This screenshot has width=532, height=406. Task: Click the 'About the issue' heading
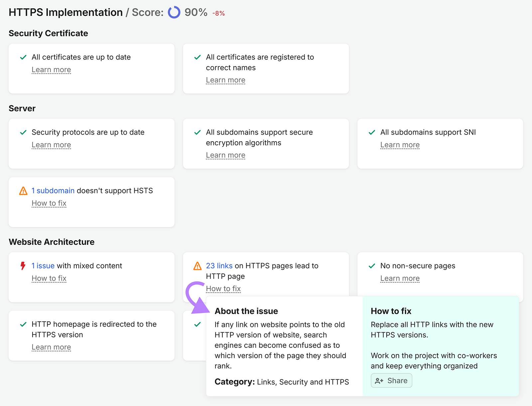click(246, 311)
